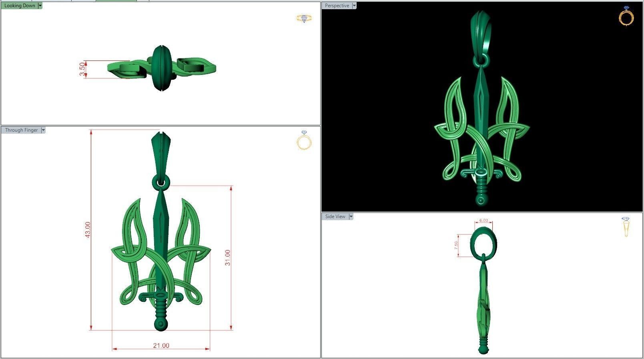Select the 7.50 bail height dimension text
The image size is (644, 359).
pos(456,245)
